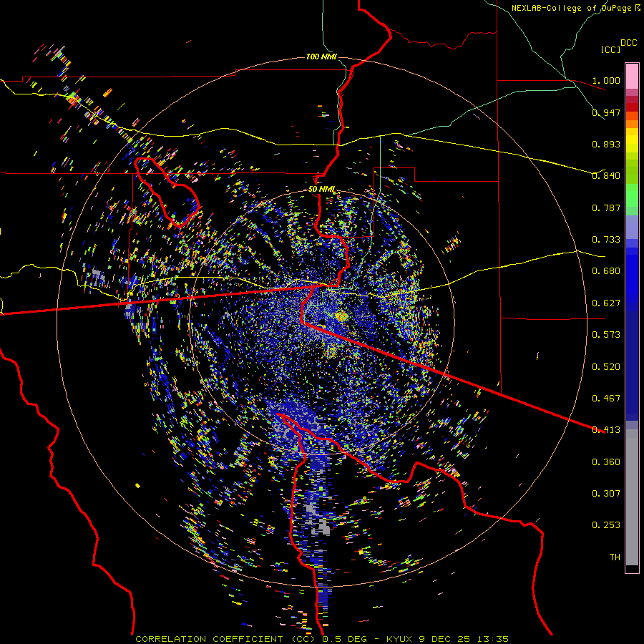Select the 0.787 color bar value

606,208
